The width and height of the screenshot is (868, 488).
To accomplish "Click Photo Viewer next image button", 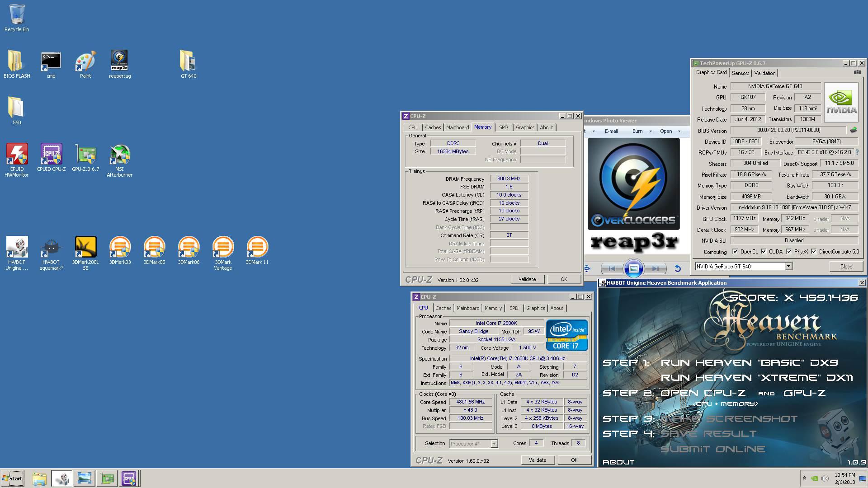I will tap(655, 268).
